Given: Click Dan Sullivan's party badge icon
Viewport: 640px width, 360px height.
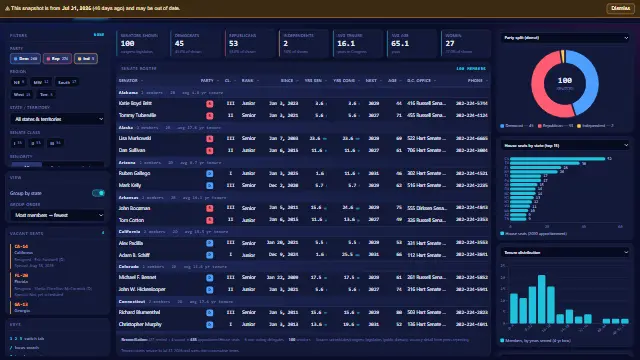Looking at the screenshot, I should [209, 151].
